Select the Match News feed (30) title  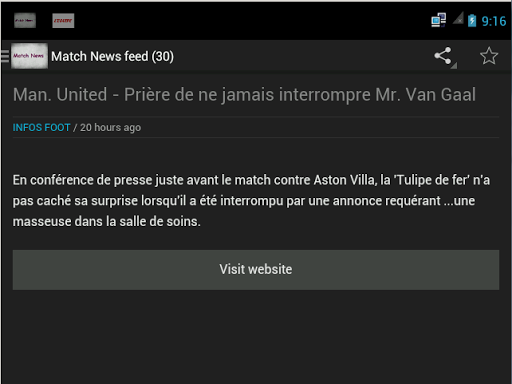coord(112,56)
